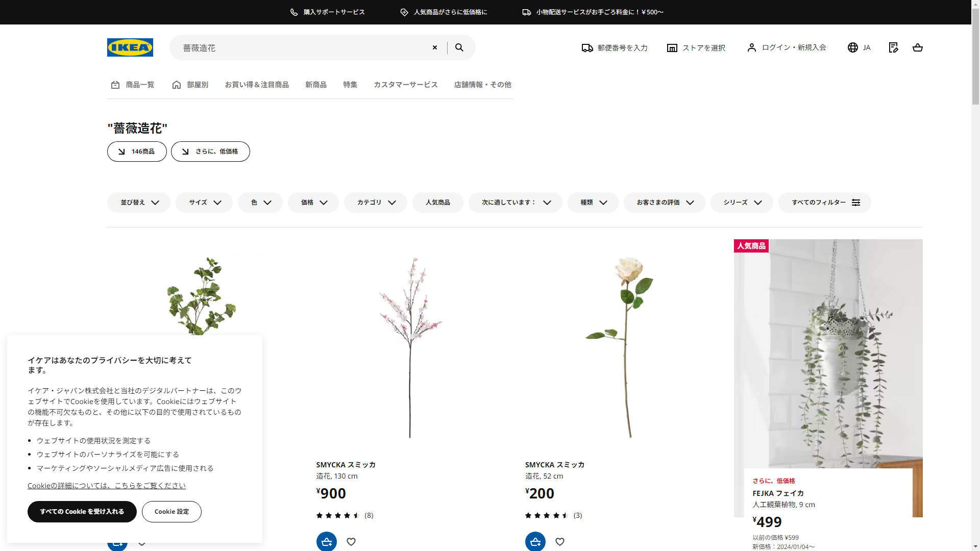Expand the 価格 price filter dropdown
980x551 pixels.
[x=313, y=203]
